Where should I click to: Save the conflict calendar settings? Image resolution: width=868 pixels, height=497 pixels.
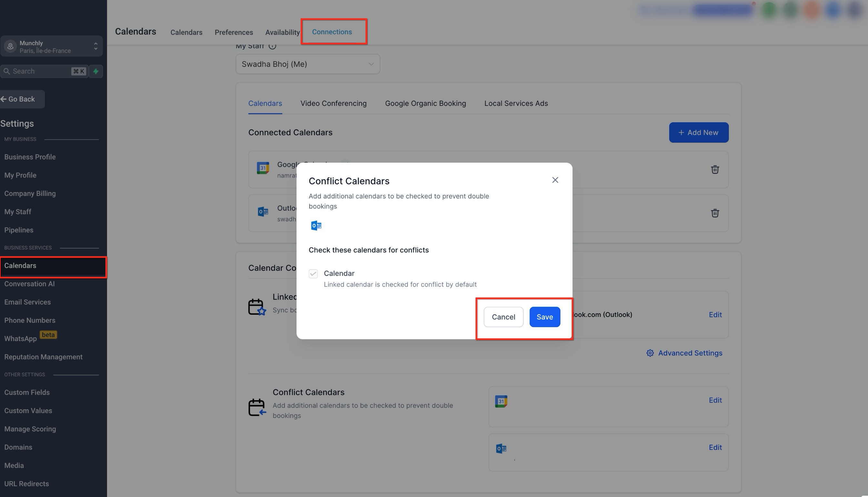pyautogui.click(x=545, y=317)
